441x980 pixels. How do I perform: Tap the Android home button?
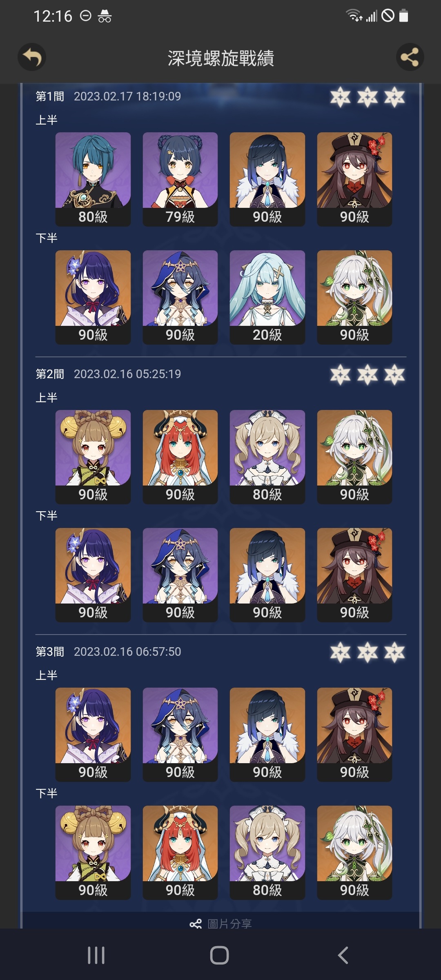pyautogui.click(x=220, y=955)
